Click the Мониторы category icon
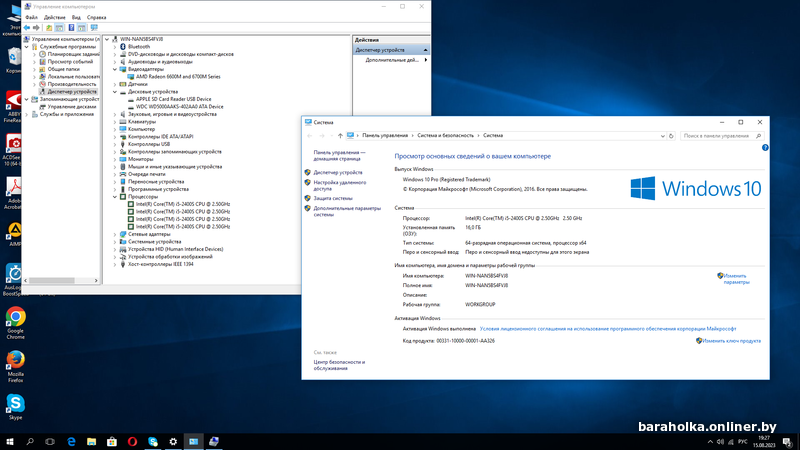This screenshot has width=800, height=450. [123, 159]
